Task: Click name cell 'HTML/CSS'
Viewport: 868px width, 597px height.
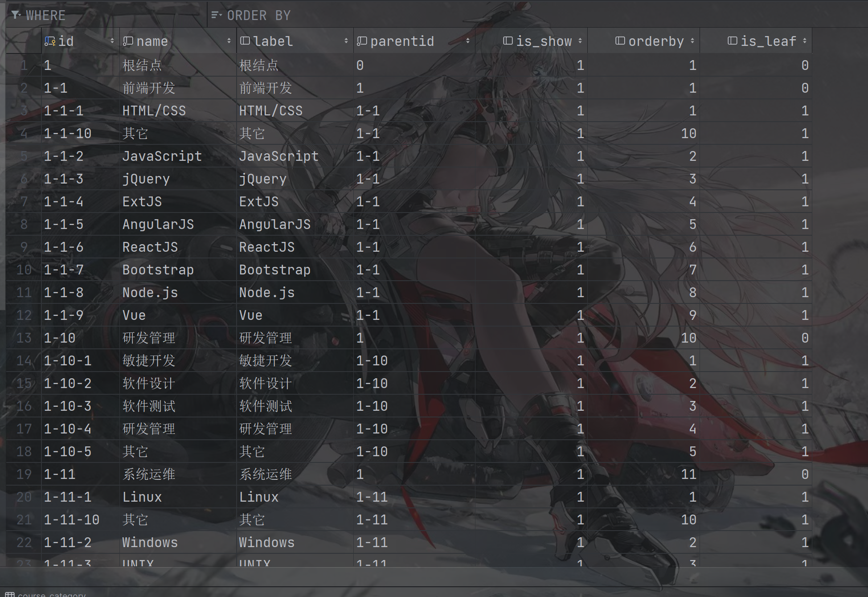Action: (178, 111)
